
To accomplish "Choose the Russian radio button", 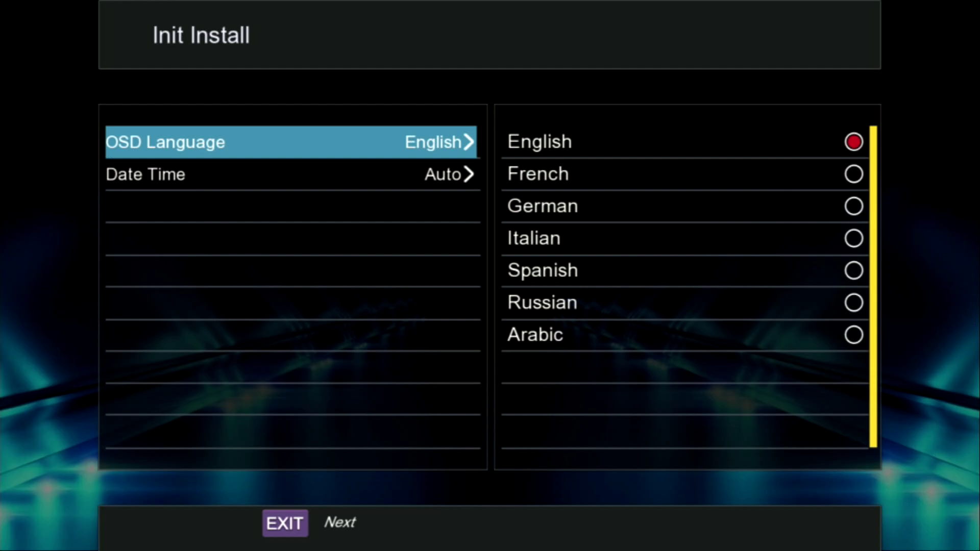I will 853,303.
